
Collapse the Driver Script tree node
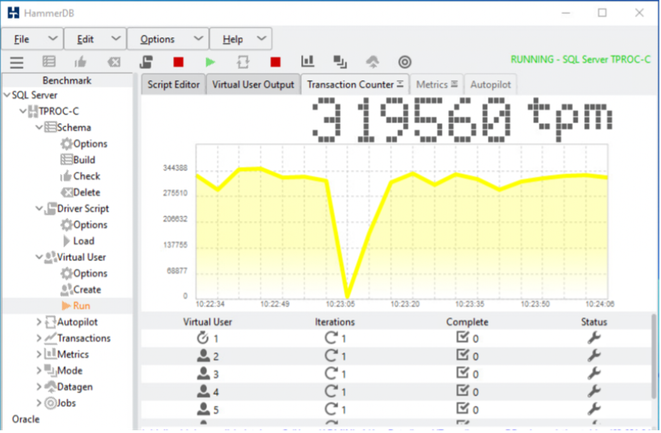[39, 208]
